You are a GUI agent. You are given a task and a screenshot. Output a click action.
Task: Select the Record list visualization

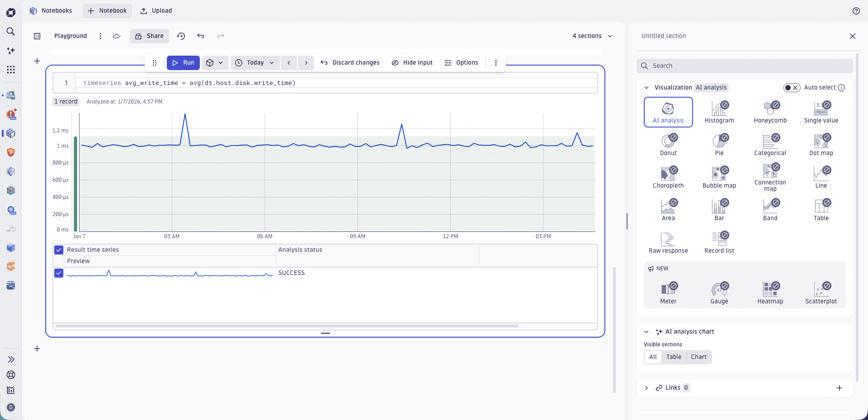pos(719,242)
